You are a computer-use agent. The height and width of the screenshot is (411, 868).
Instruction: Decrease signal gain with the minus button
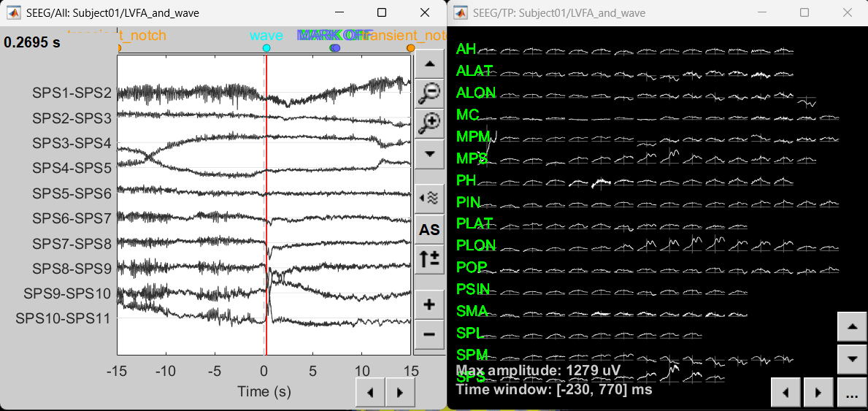pos(429,334)
